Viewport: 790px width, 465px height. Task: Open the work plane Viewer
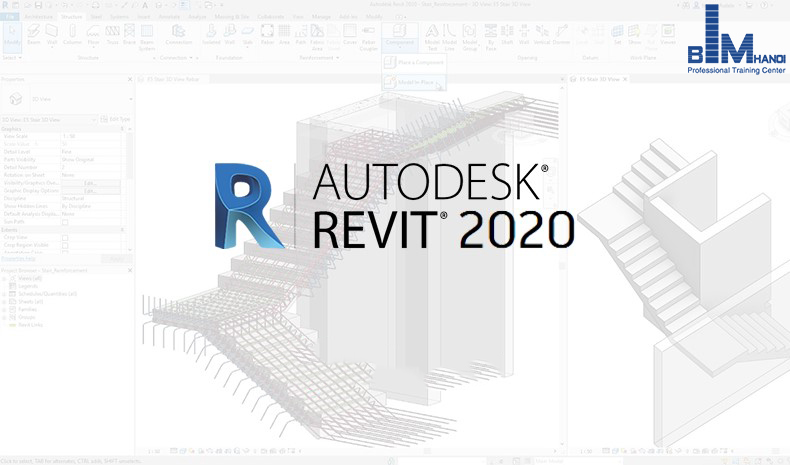(x=666, y=39)
